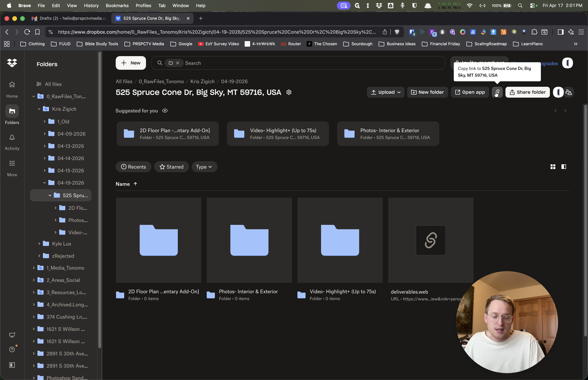Open the Bookmarks menu in menu bar
This screenshot has width=588, height=380.
click(x=117, y=5)
